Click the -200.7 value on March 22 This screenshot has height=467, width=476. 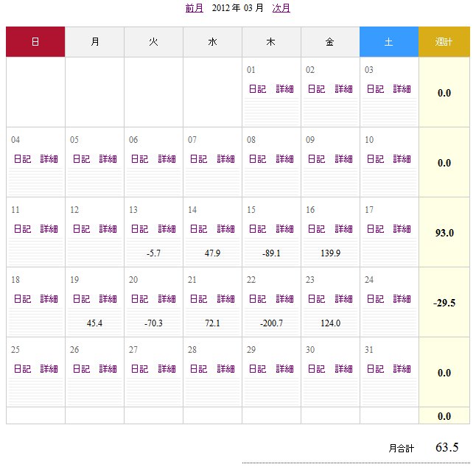click(x=271, y=323)
